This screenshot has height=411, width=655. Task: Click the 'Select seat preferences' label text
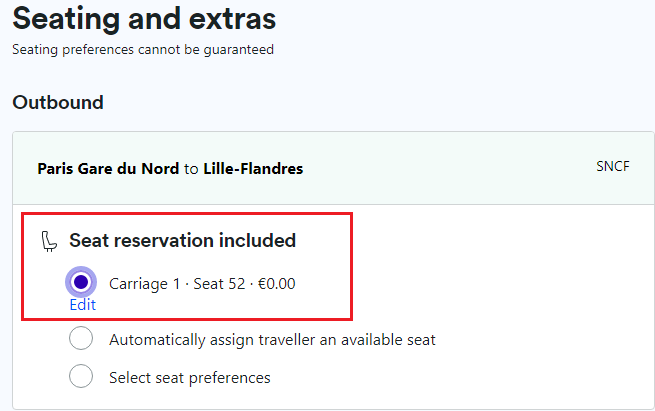click(190, 378)
